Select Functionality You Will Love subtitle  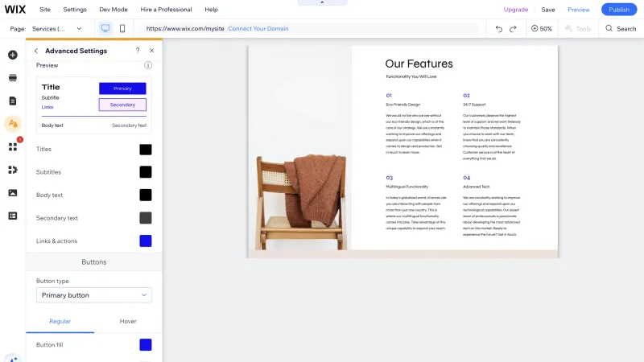pyautogui.click(x=411, y=76)
